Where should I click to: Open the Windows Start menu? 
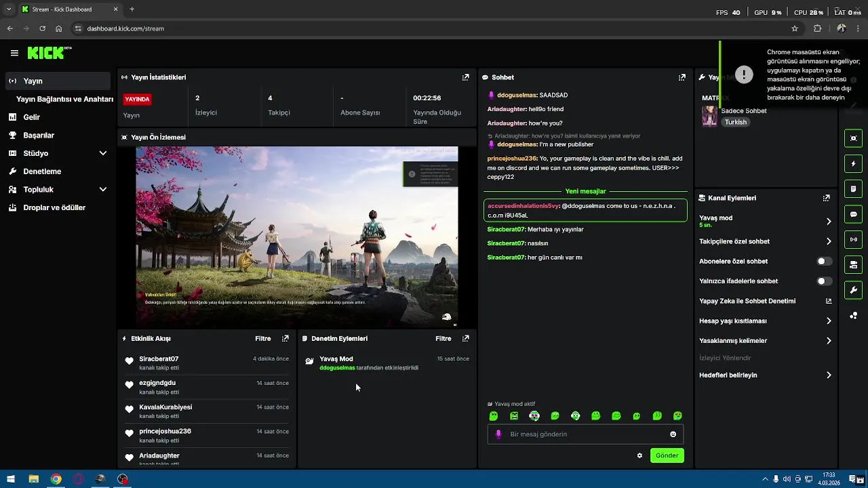click(x=11, y=479)
